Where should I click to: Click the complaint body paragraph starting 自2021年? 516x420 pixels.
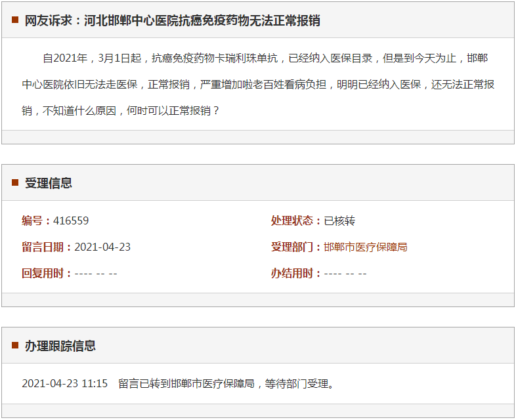pos(258,85)
